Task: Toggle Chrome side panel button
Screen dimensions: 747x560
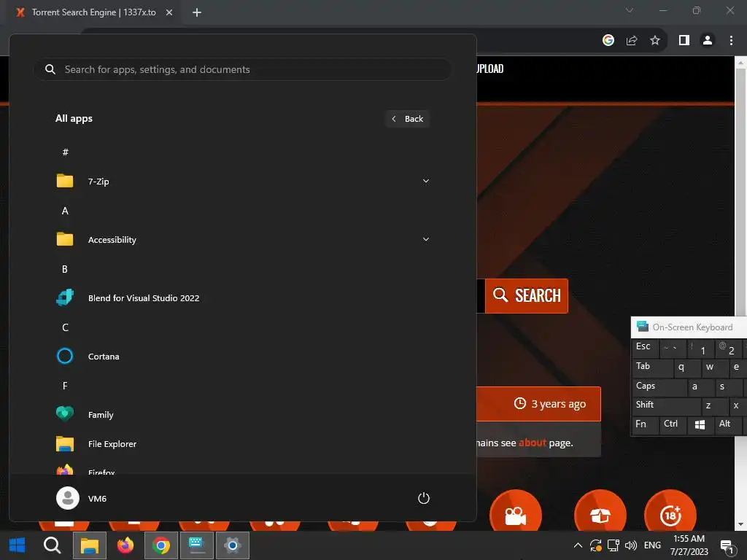Action: click(x=684, y=41)
